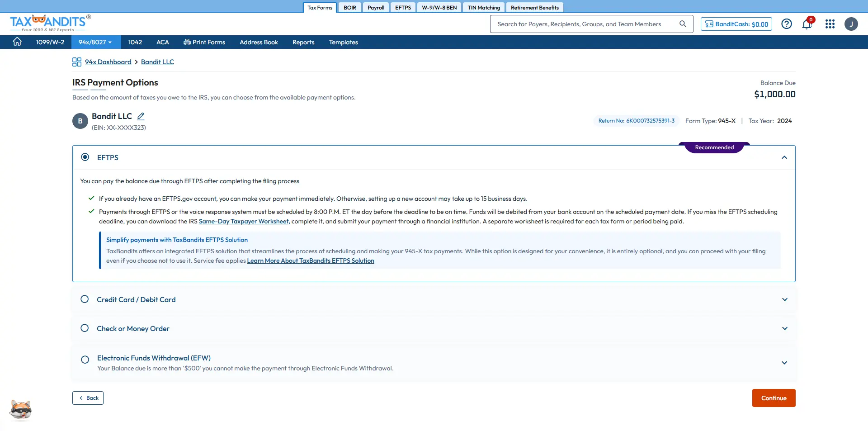
Task: Open the Same-Day Taxpayer Worksheet link
Action: (x=244, y=221)
